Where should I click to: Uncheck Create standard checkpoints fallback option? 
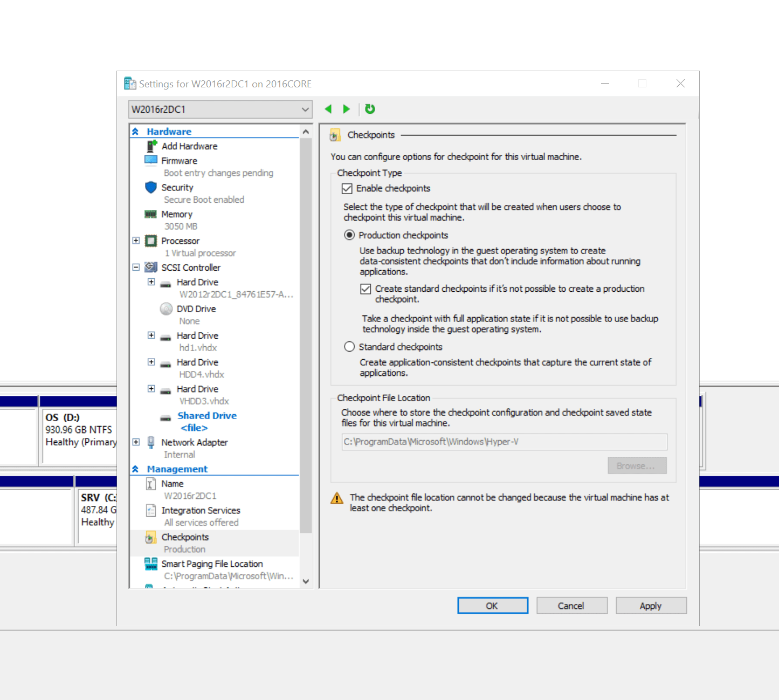click(366, 289)
